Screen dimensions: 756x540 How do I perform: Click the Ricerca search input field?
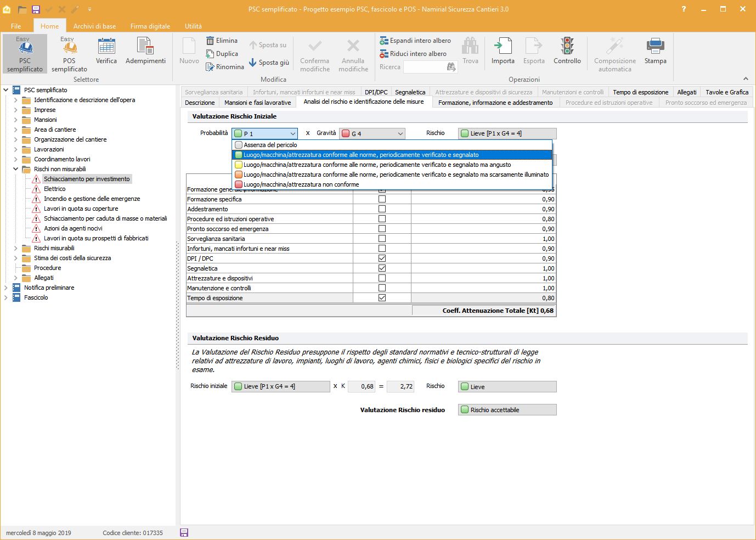pos(425,67)
